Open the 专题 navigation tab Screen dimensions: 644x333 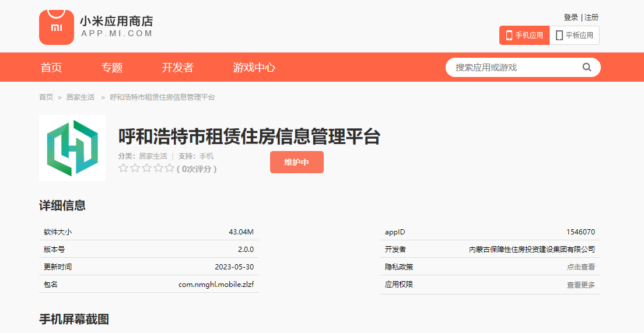click(112, 67)
